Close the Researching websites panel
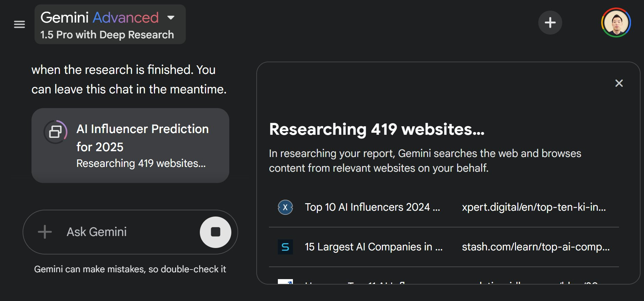 (619, 83)
